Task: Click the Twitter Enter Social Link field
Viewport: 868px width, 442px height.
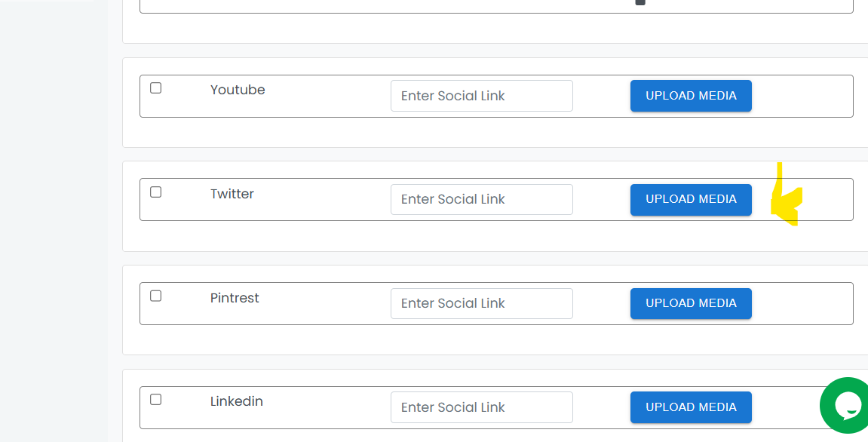Action: (482, 199)
